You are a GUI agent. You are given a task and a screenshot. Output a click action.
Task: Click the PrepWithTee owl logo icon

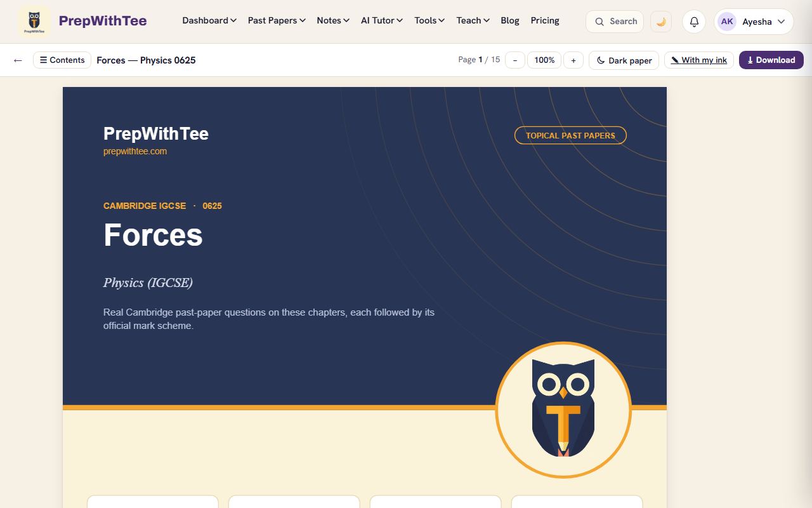point(34,21)
